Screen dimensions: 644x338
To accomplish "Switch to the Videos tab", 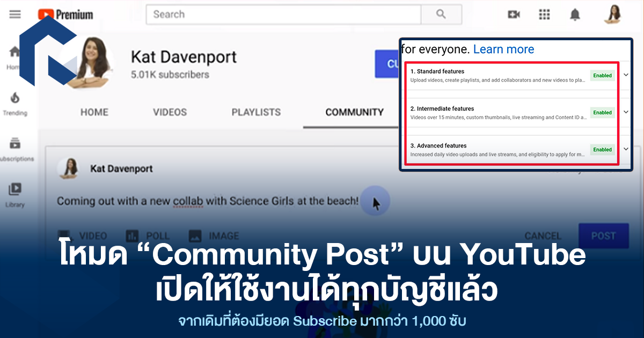I will pos(170,112).
